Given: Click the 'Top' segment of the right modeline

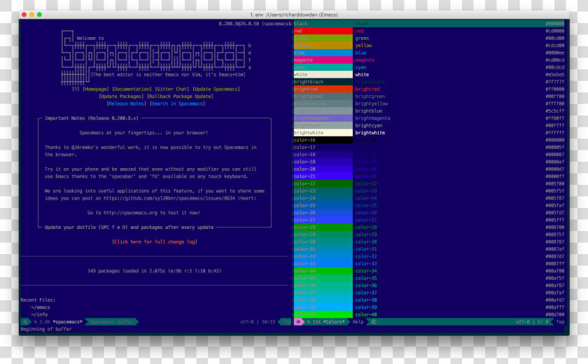Looking at the screenshot, I should [560, 321].
